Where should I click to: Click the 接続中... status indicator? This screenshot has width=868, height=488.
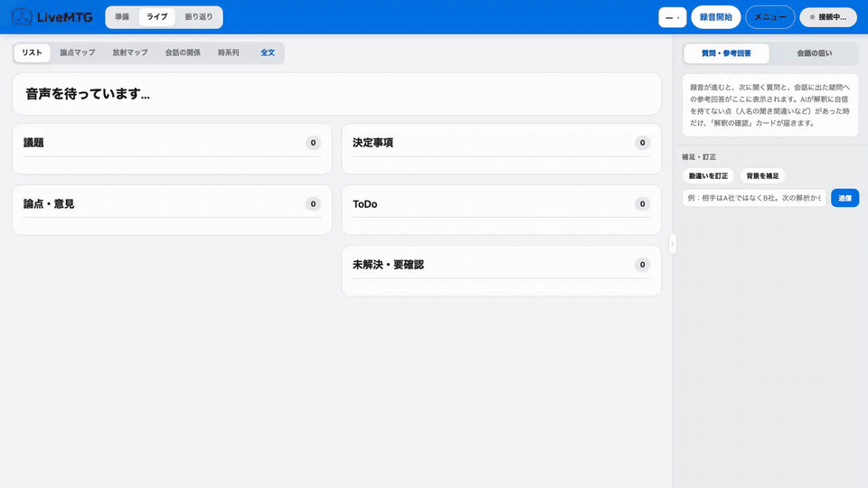point(828,17)
